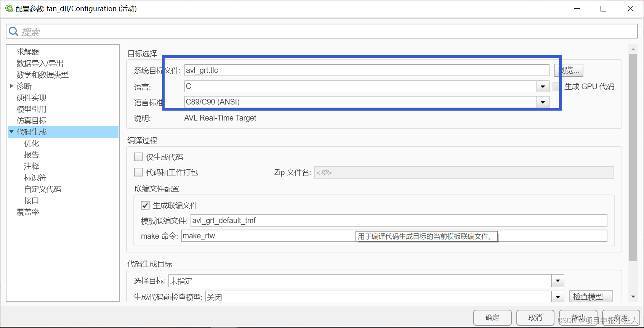Click the 模板联编文件 field avl_grt_default_tmf
The height and width of the screenshot is (328, 644).
[x=399, y=220]
